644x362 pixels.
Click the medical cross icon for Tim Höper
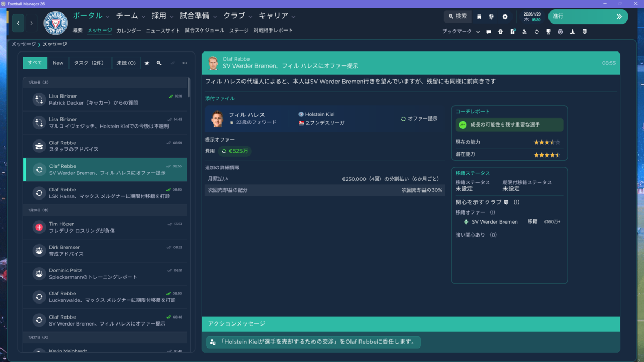point(39,227)
